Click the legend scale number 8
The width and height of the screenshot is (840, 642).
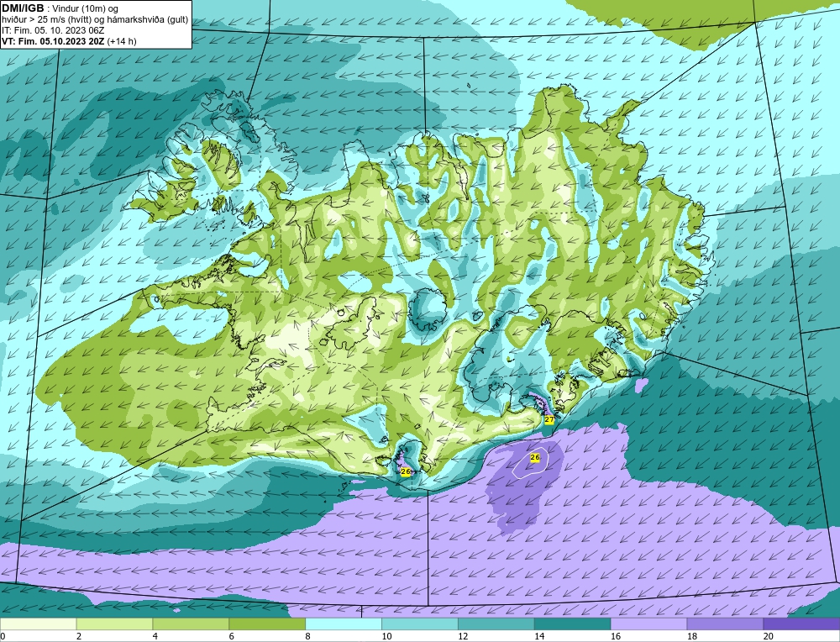(x=308, y=636)
